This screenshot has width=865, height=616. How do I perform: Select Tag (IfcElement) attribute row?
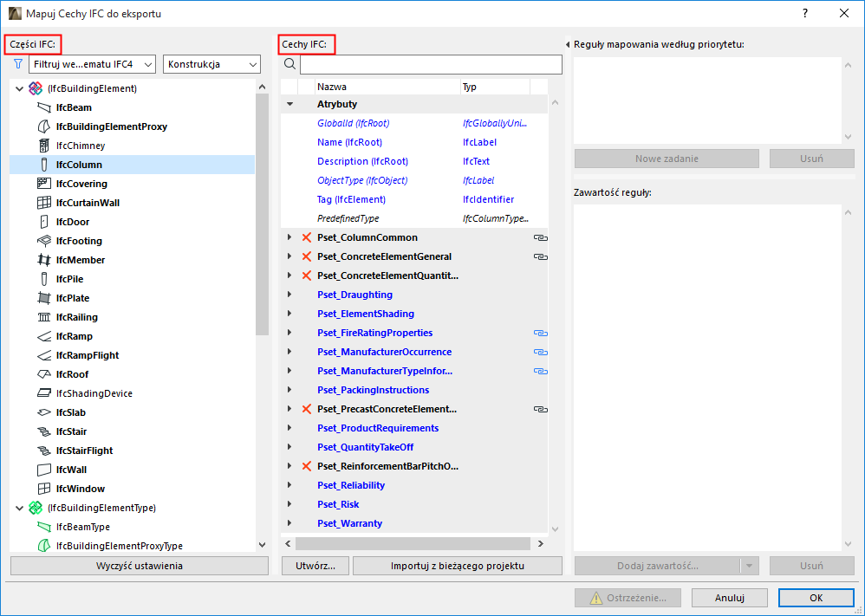[414, 199]
